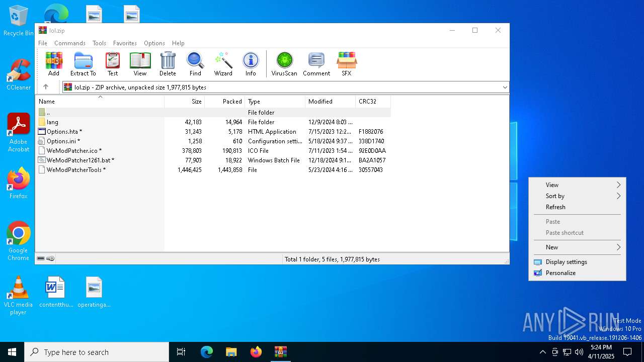Viewport: 644px width, 362px height.
Task: Click the key password icon in status bar
Action: coord(50,258)
